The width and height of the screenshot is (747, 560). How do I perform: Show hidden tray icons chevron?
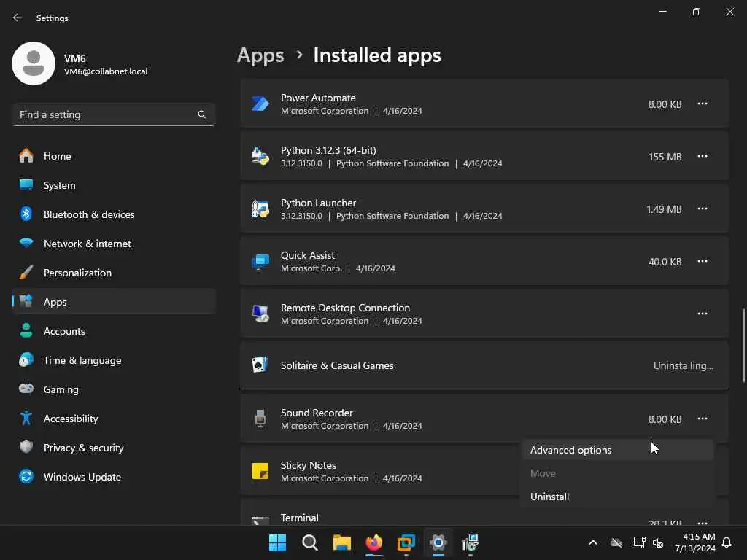click(593, 542)
